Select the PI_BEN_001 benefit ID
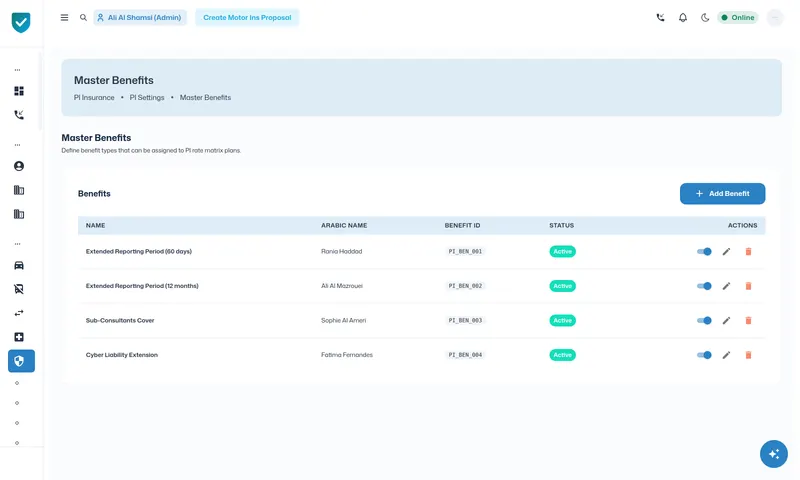 [x=465, y=251]
